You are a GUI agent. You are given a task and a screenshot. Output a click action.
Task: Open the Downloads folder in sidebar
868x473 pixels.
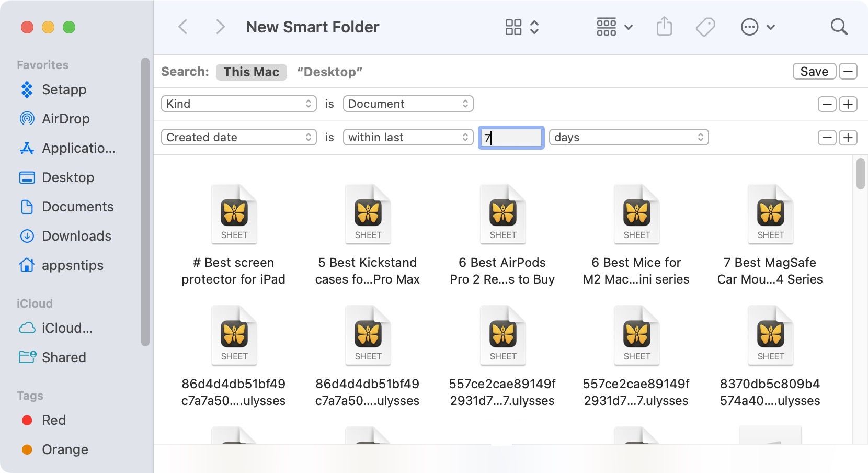[x=76, y=236]
